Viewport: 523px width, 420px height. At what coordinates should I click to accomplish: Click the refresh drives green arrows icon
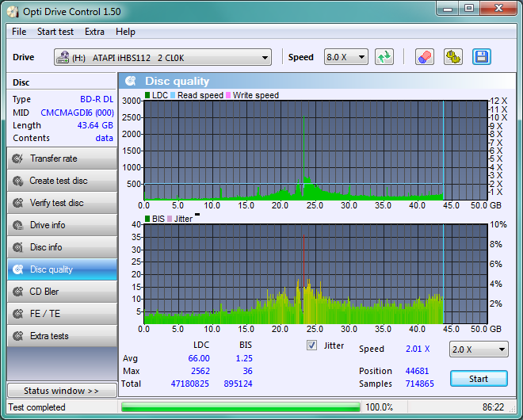[x=384, y=57]
